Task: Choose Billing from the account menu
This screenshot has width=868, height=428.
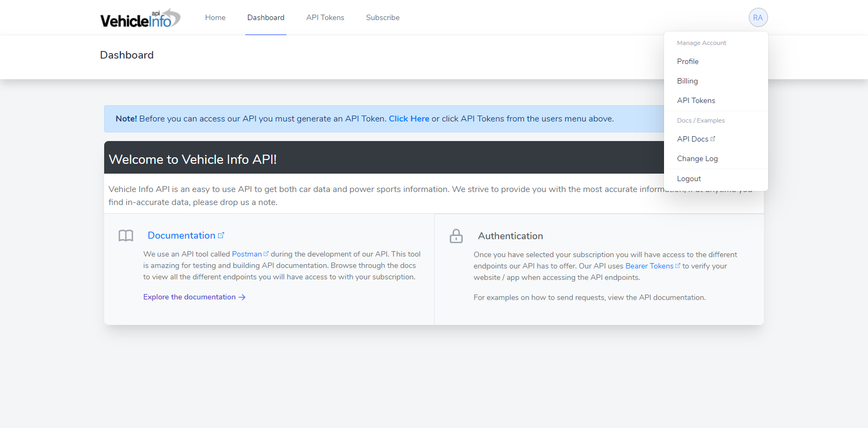Action: [716, 81]
